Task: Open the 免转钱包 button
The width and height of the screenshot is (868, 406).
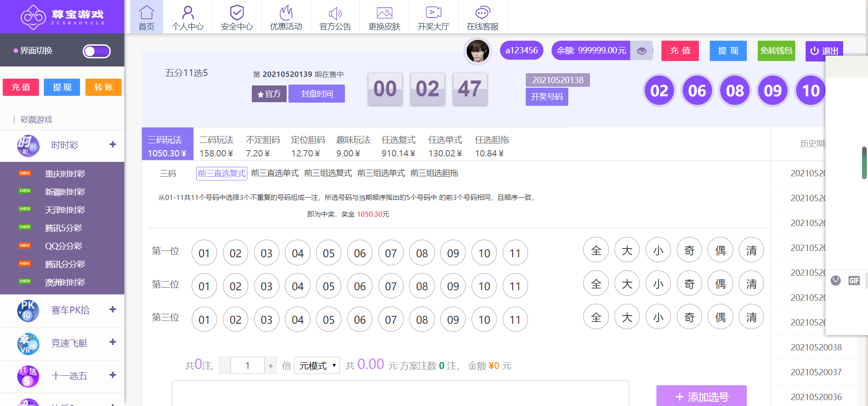Action: pos(776,51)
